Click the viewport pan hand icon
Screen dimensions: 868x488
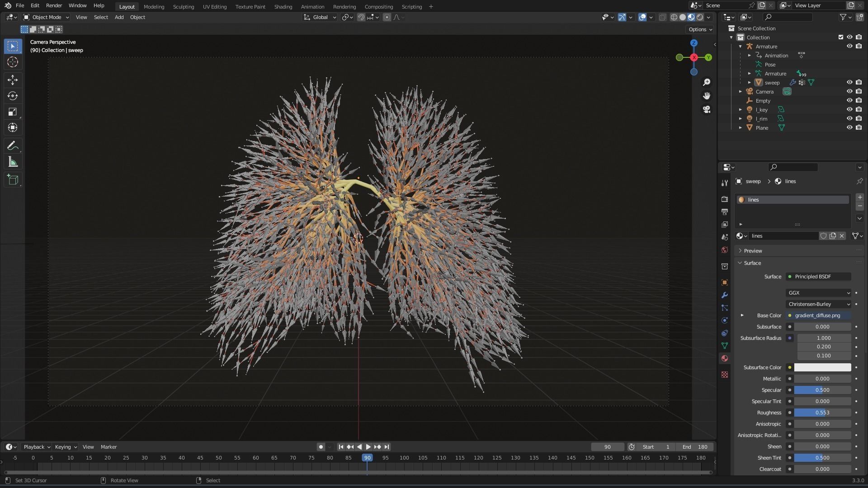tap(707, 96)
